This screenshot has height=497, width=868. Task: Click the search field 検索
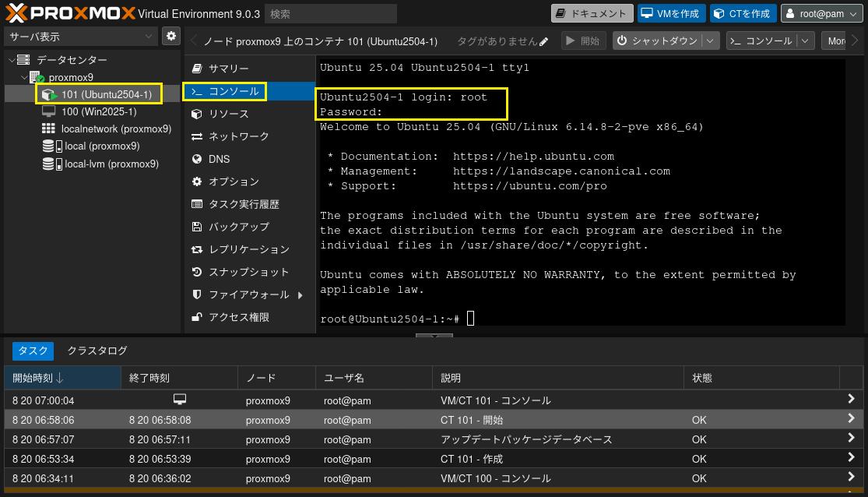[331, 13]
